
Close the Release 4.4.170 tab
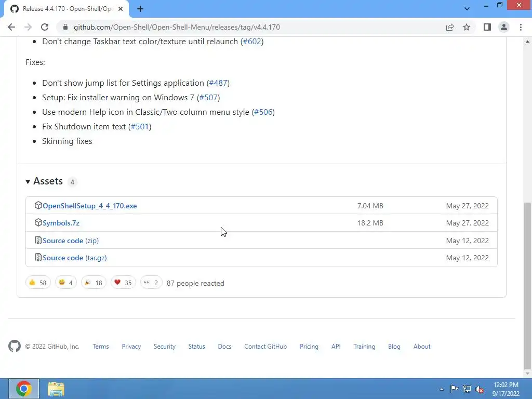pyautogui.click(x=121, y=9)
